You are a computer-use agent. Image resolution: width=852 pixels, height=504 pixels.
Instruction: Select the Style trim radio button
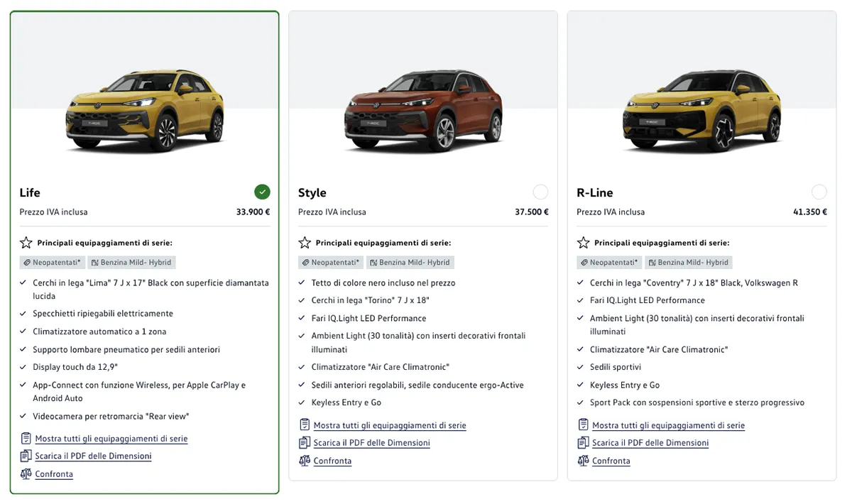coord(540,192)
